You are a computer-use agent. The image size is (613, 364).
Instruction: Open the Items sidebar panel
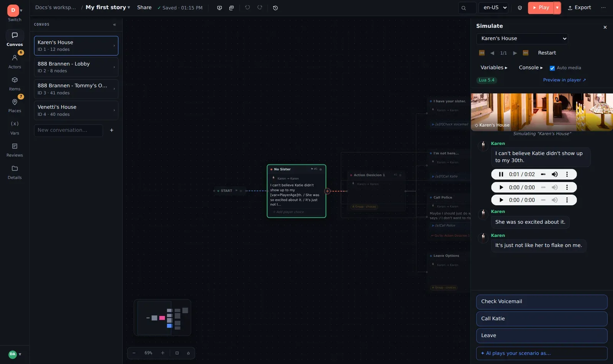[x=15, y=84]
